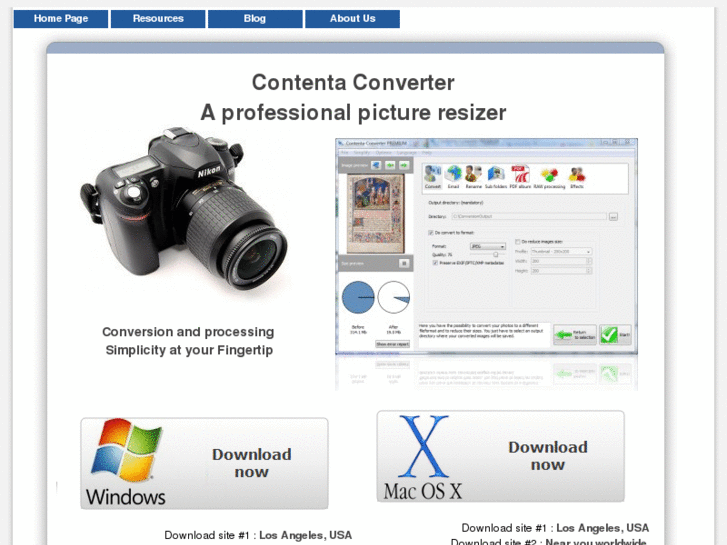Click the Convert icon in the app screenshot
Image resolution: width=727 pixels, height=545 pixels.
pos(433,177)
